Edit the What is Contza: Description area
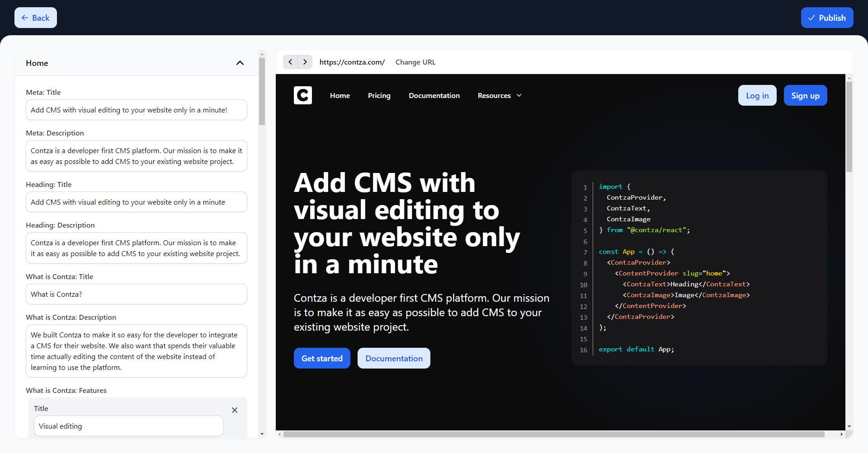Screen dimensions: 868x453 (x=137, y=351)
